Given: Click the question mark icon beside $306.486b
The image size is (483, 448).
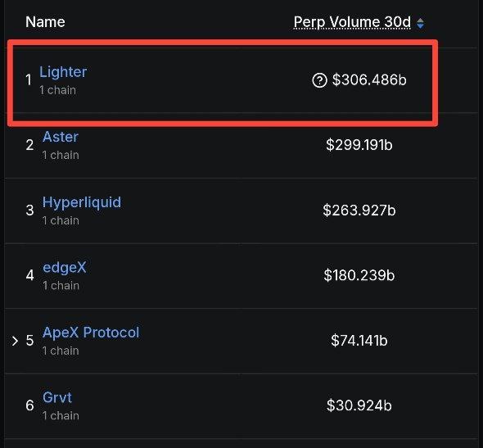Looking at the screenshot, I should point(319,80).
